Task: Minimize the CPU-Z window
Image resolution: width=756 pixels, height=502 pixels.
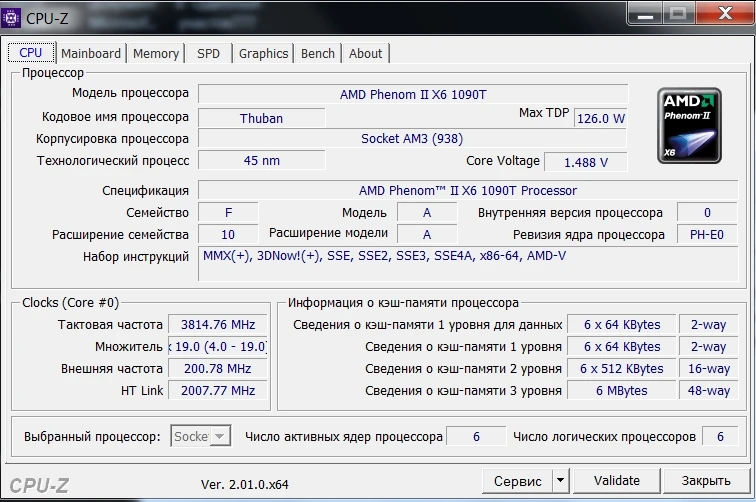Action: [645, 14]
